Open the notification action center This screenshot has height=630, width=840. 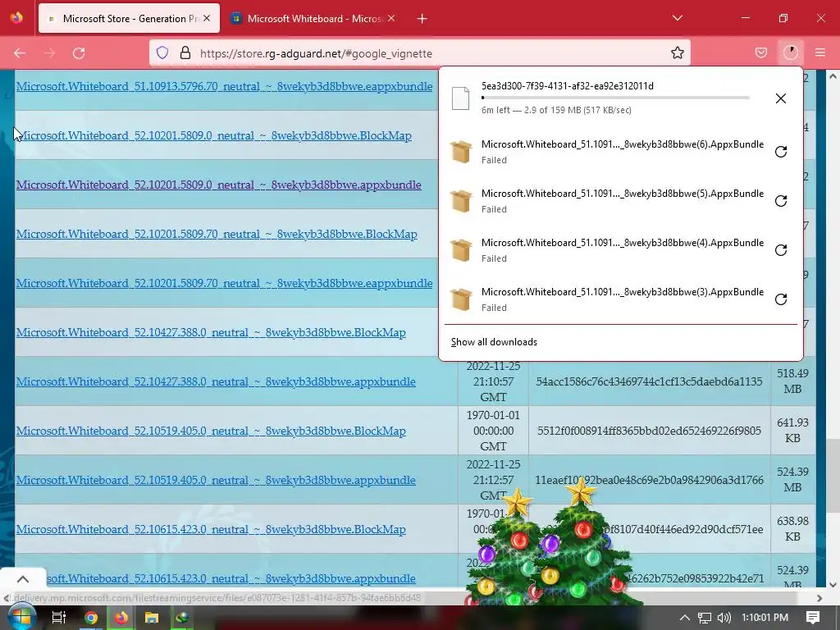click(813, 618)
